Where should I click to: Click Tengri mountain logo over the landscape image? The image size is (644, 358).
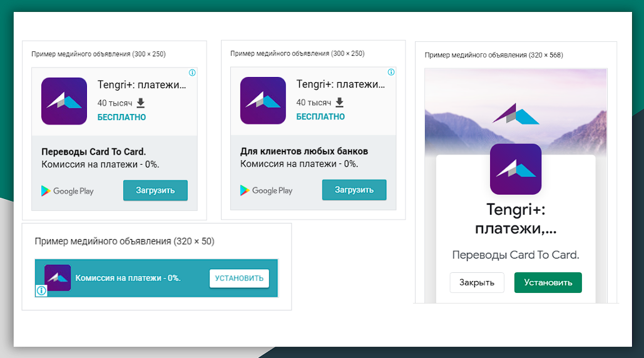[x=516, y=114]
